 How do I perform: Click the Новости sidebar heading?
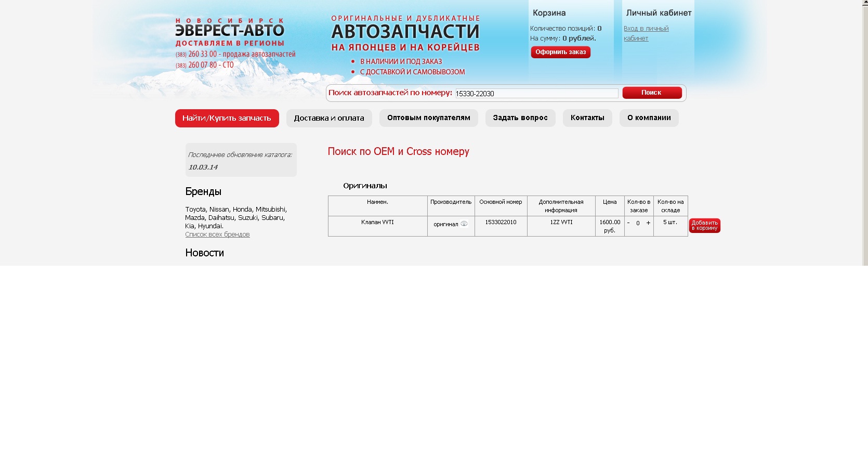pyautogui.click(x=205, y=253)
